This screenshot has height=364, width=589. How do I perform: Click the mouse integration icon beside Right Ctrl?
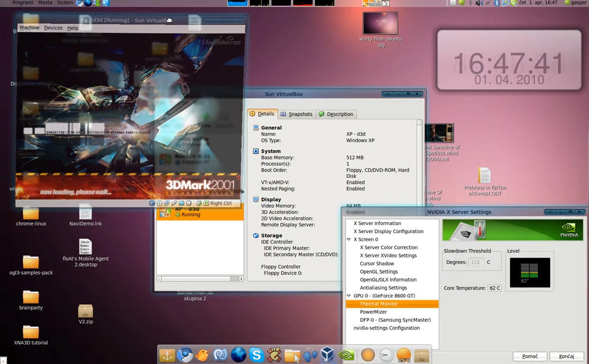pyautogui.click(x=199, y=203)
